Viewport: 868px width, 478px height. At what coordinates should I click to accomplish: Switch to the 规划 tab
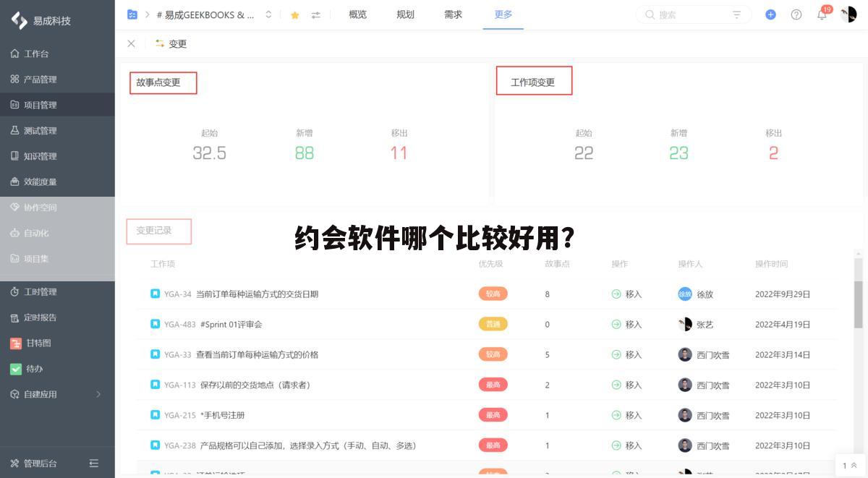click(x=405, y=14)
